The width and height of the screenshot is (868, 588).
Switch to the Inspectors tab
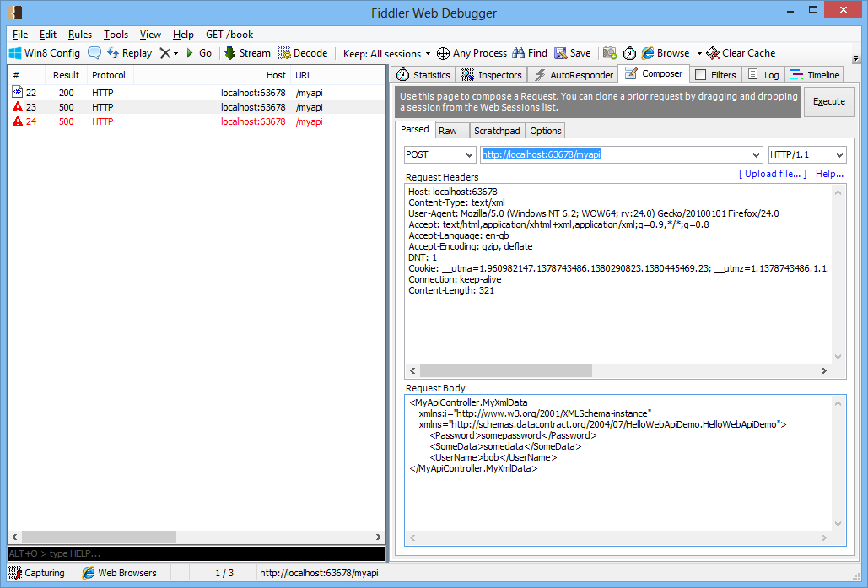tap(492, 75)
